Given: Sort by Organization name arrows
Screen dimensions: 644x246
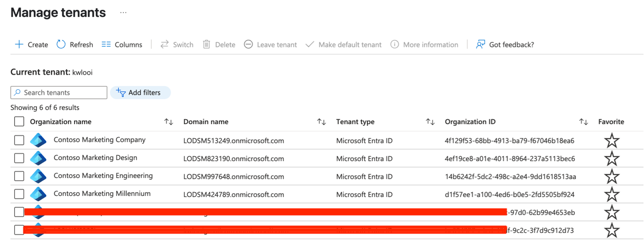Looking at the screenshot, I should [x=169, y=121].
